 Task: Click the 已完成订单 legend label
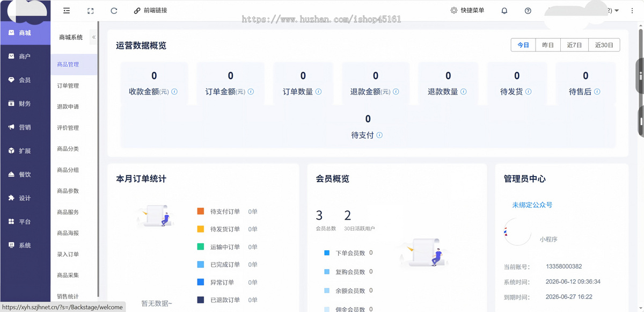click(225, 265)
